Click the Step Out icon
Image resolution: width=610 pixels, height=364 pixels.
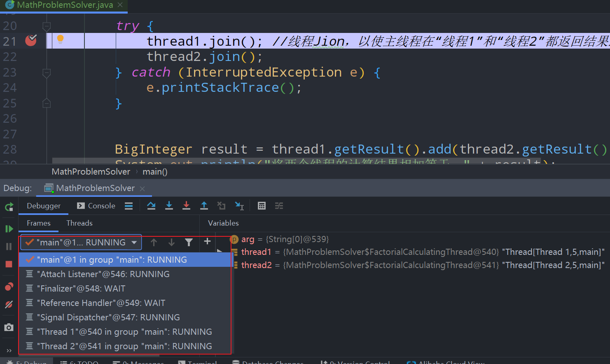point(204,206)
